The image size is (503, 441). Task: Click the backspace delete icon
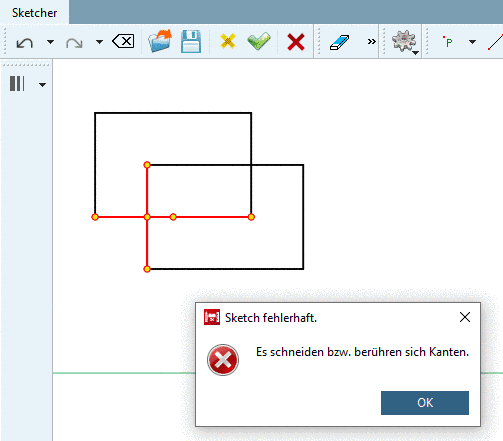124,42
